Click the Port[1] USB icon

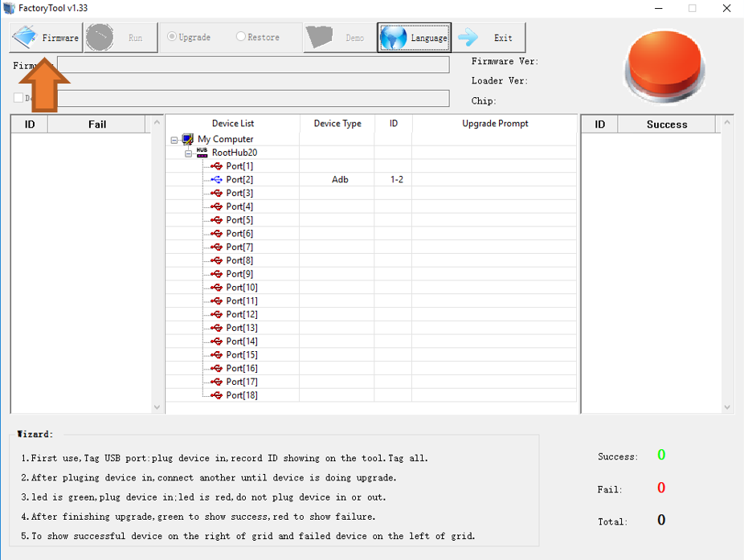tap(216, 166)
